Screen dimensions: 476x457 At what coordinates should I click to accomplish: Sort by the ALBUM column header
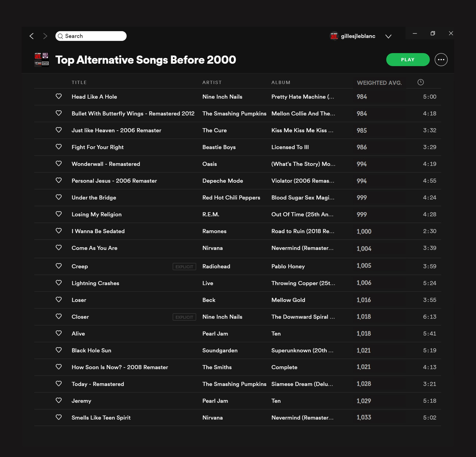coord(281,82)
